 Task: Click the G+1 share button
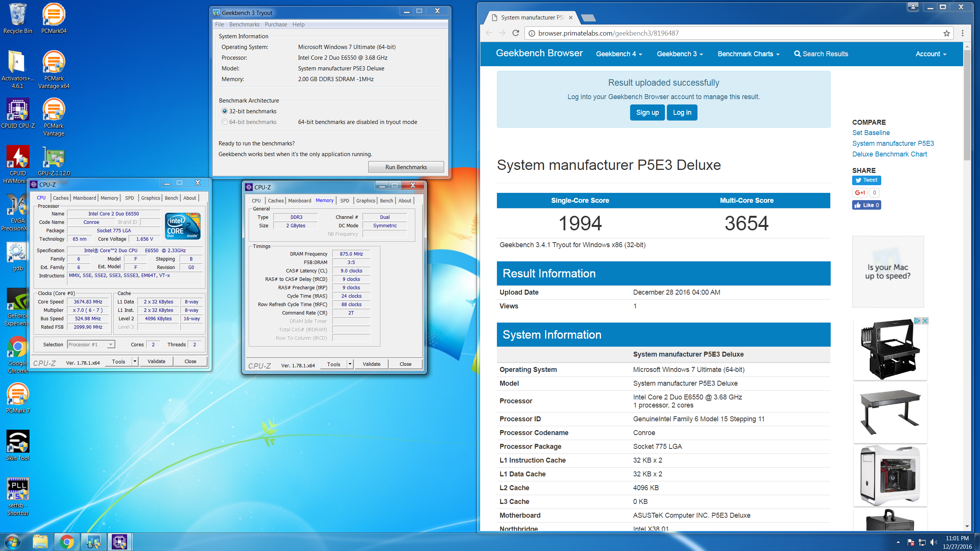860,192
